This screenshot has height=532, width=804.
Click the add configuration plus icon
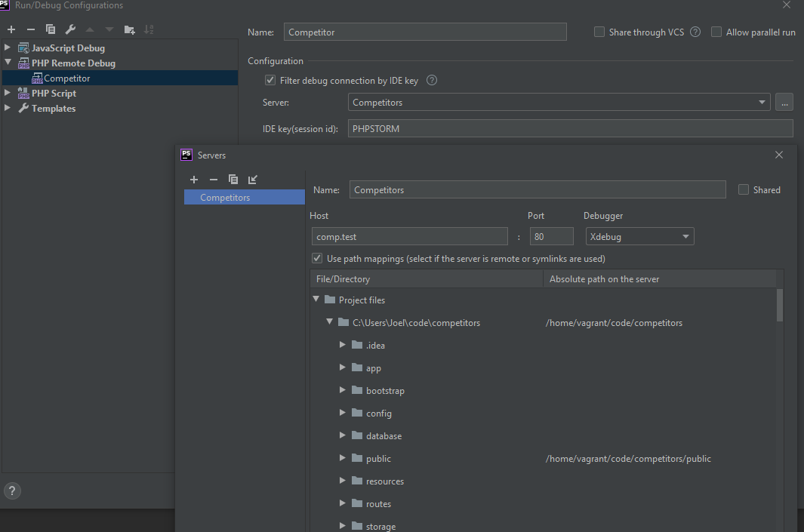coord(11,29)
